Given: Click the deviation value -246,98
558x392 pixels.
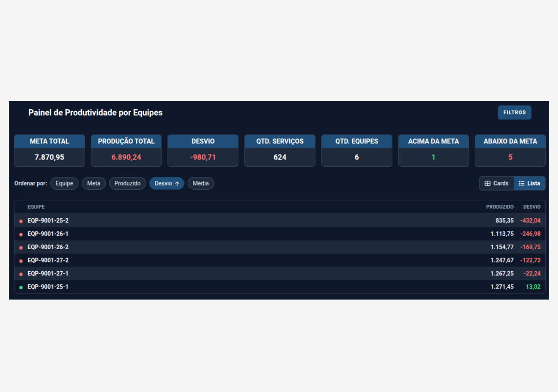Looking at the screenshot, I should (x=530, y=234).
